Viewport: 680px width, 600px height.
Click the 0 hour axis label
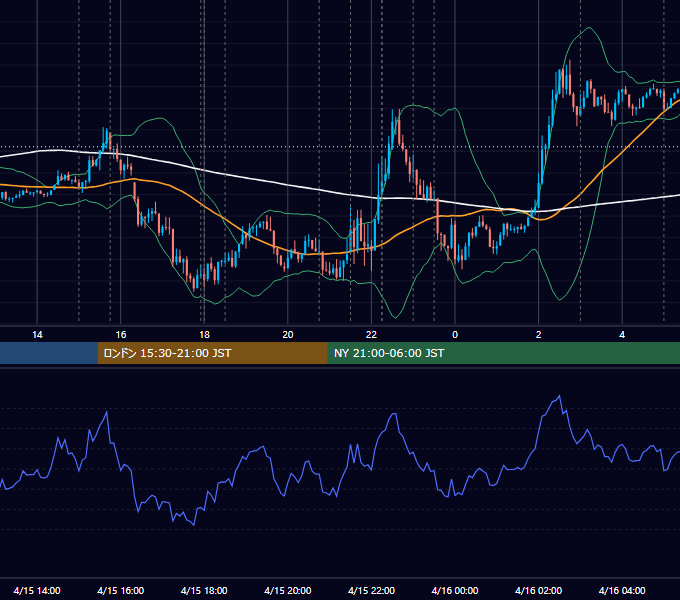point(455,335)
